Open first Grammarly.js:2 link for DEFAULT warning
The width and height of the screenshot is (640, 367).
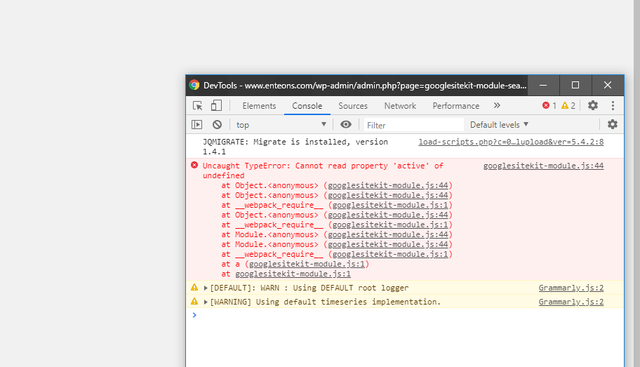point(571,288)
